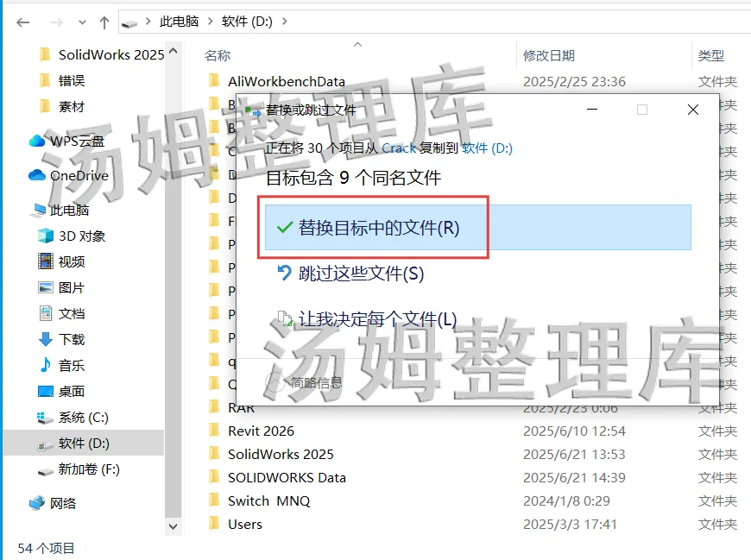Select the Users folder
Screen dimensions: 751x560
[245, 524]
